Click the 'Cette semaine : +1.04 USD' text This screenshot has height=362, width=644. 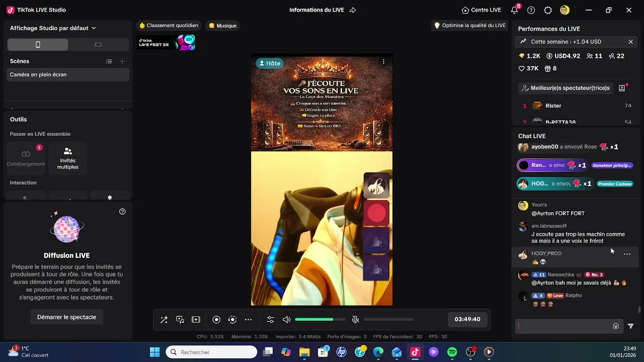[566, 42]
